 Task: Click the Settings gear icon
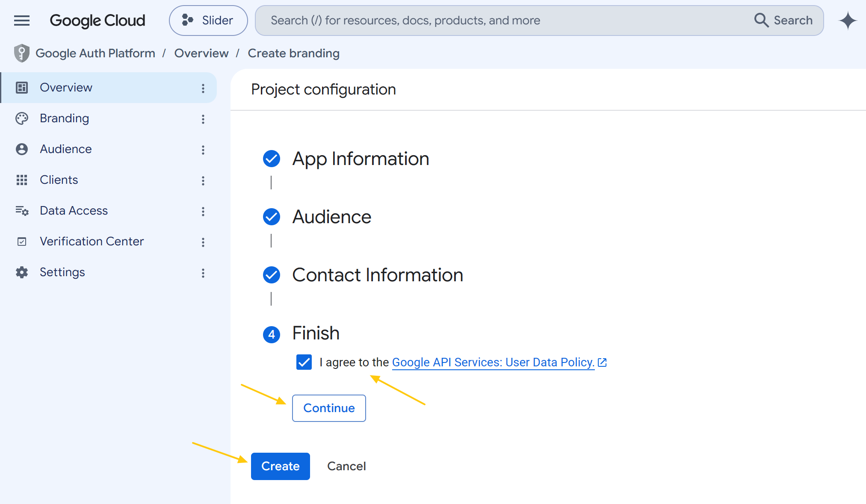tap(22, 272)
